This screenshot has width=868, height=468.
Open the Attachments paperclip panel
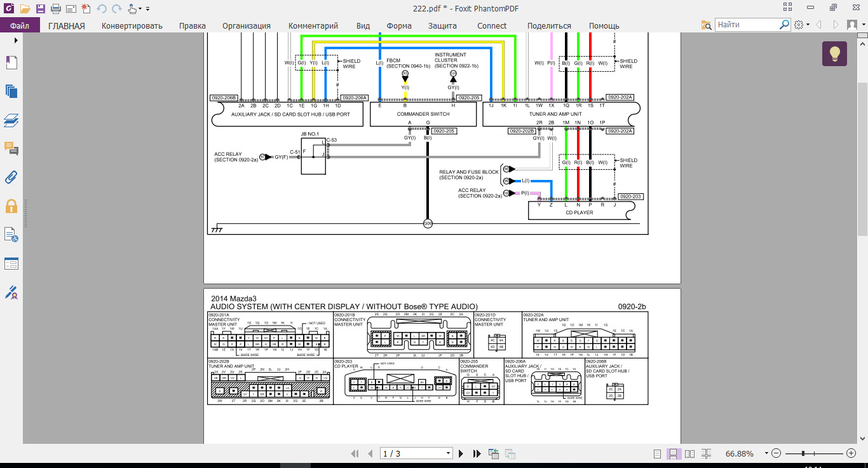click(11, 177)
